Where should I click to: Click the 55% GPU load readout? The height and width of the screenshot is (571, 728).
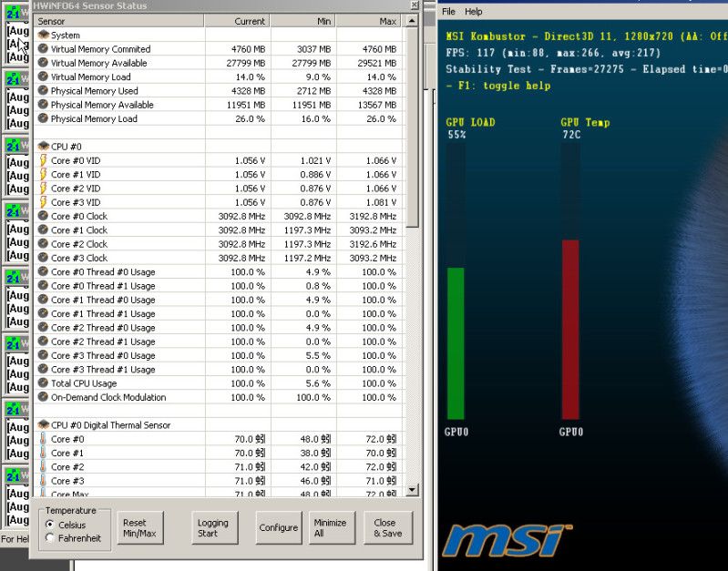coord(456,135)
